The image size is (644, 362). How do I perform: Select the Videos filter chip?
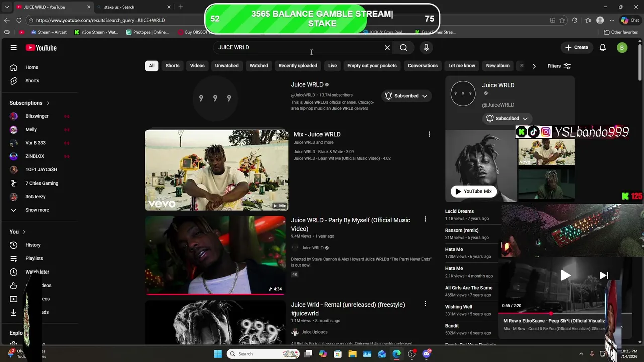(x=197, y=66)
